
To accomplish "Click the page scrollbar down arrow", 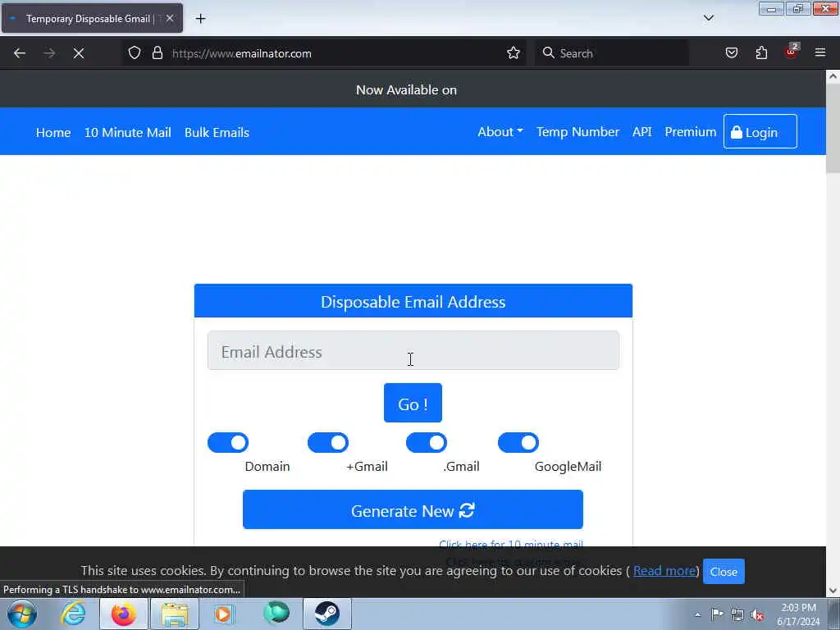I will tap(833, 591).
